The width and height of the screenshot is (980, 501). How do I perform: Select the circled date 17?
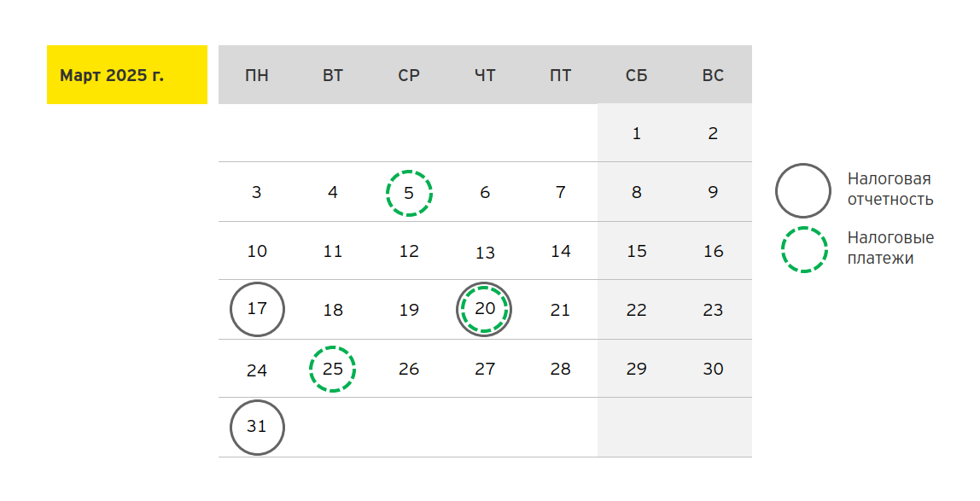257,308
